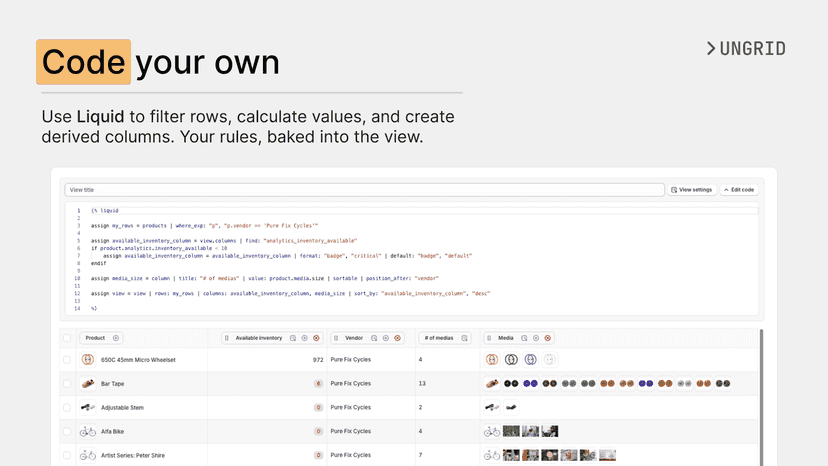Check the 650C 45mm Micro Wheelset row
The height and width of the screenshot is (466, 828).
(x=67, y=360)
